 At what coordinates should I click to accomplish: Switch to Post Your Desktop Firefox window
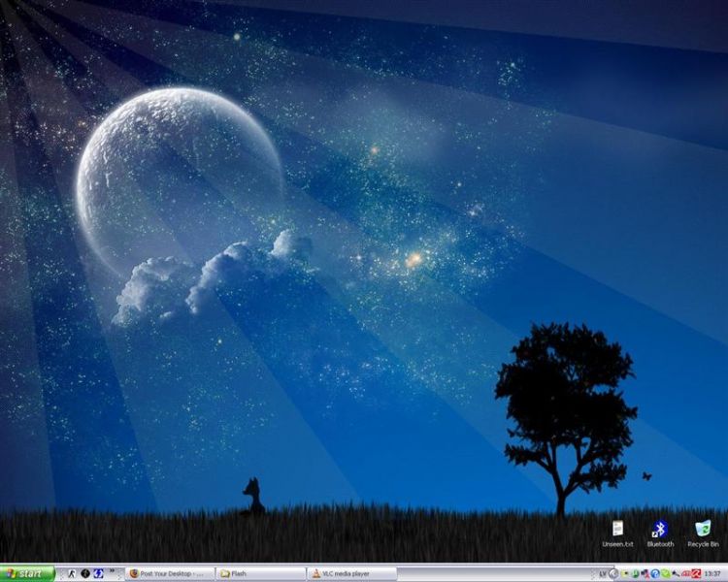click(170, 573)
